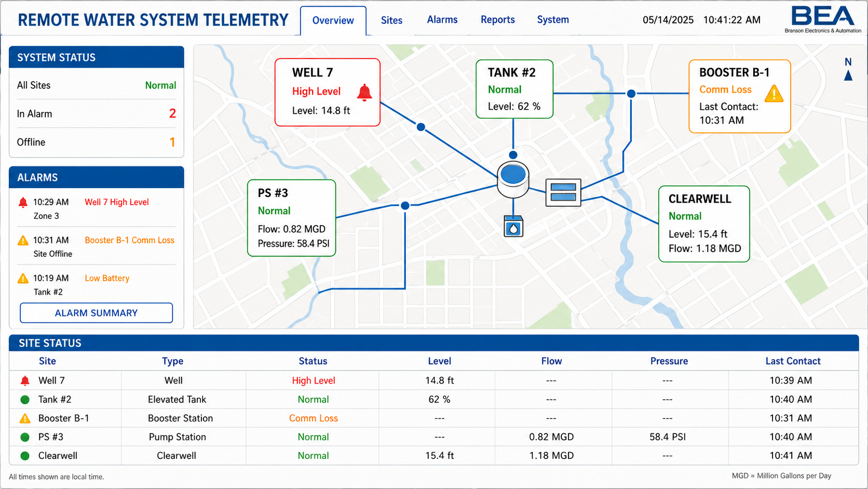Viewport: 868px width, 489px height.
Task: Open the TANK #2 site card
Action: pos(514,89)
